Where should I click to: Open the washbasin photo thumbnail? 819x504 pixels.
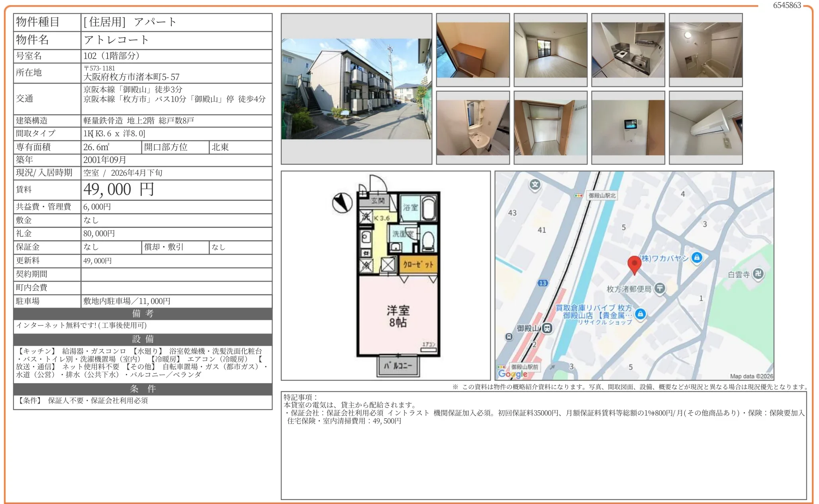point(473,127)
